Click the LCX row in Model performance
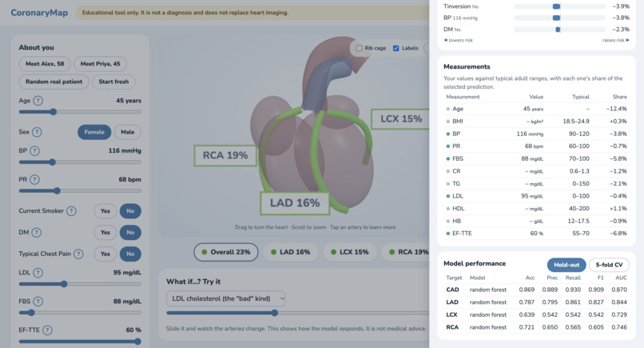The image size is (644, 348). coord(536,314)
